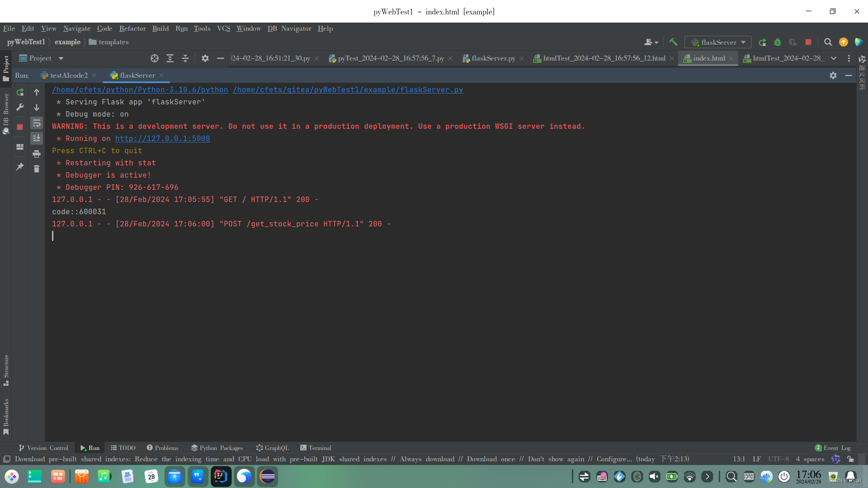Click the debug bug icon in toolbar

[x=778, y=42]
